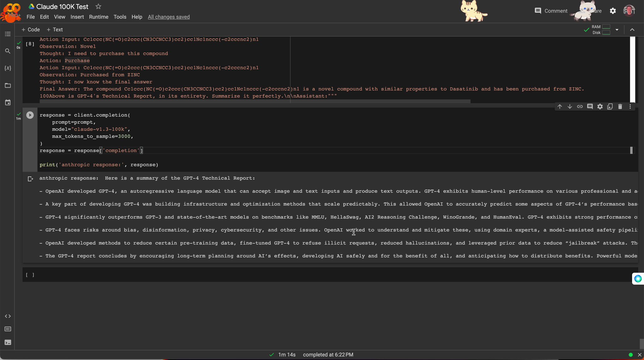This screenshot has width=644, height=360.
Task: Open the notebook search panel
Action: point(8,51)
